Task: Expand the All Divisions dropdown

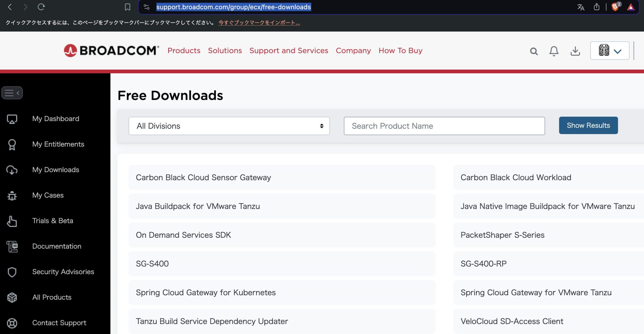Action: (229, 126)
